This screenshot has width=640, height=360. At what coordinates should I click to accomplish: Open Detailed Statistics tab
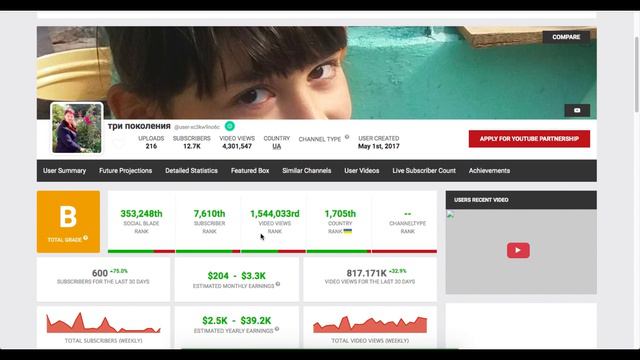(x=191, y=171)
